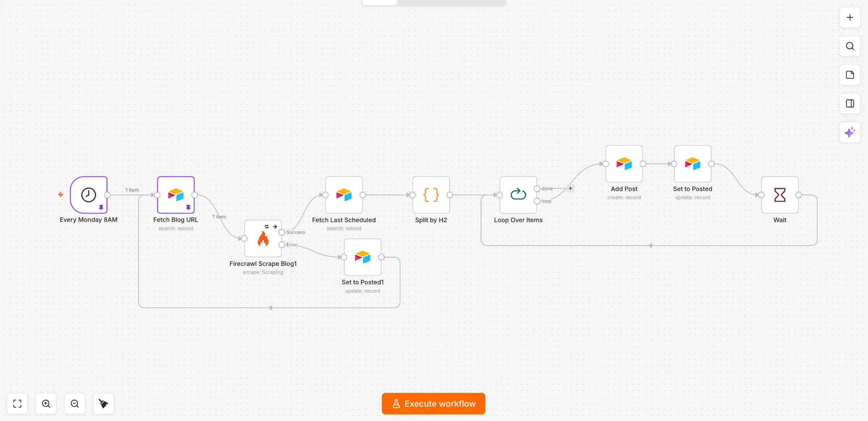Screen dimensions: 868x421
Task: Execute the workflow
Action: 434,404
